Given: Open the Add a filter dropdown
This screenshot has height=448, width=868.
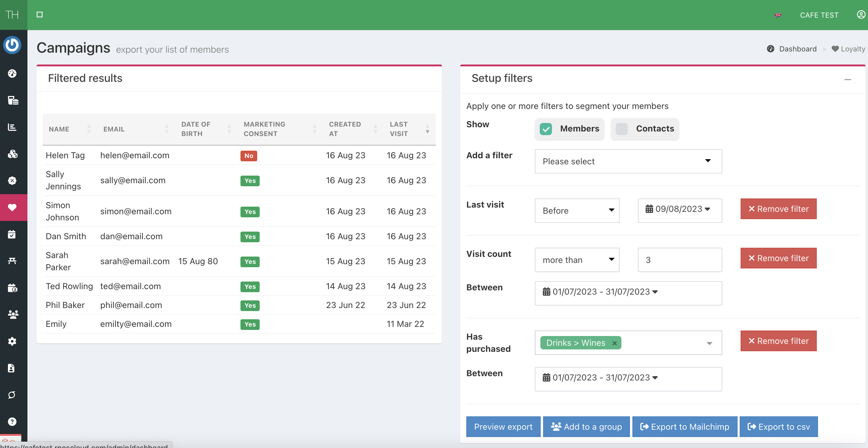Looking at the screenshot, I should pyautogui.click(x=628, y=161).
